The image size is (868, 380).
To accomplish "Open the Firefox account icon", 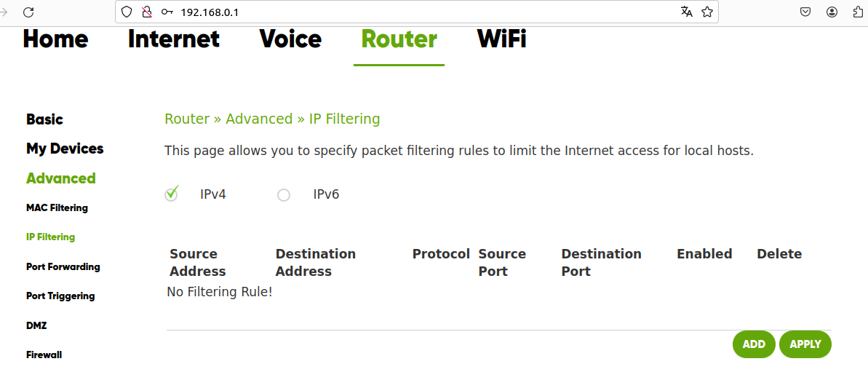I will point(832,12).
